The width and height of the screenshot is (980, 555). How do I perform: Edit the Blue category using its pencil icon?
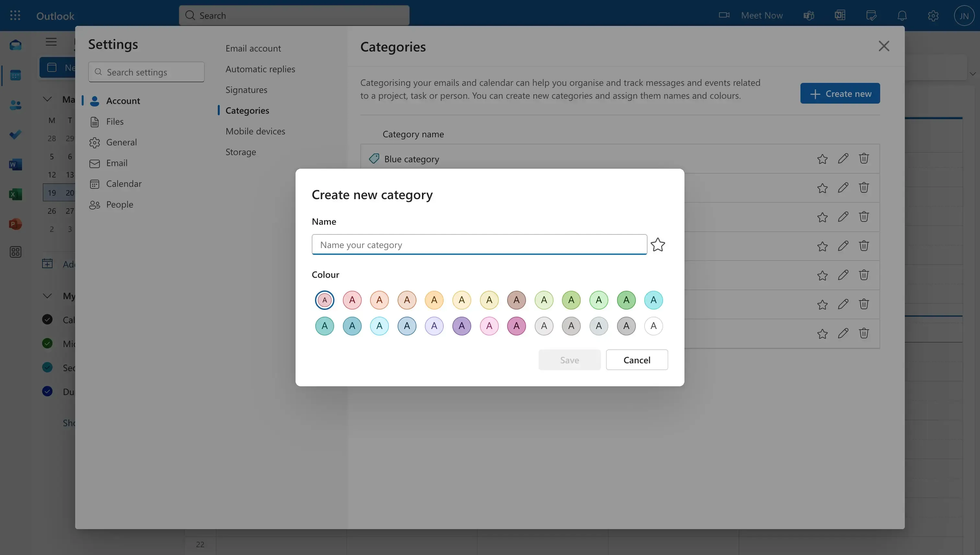(843, 159)
